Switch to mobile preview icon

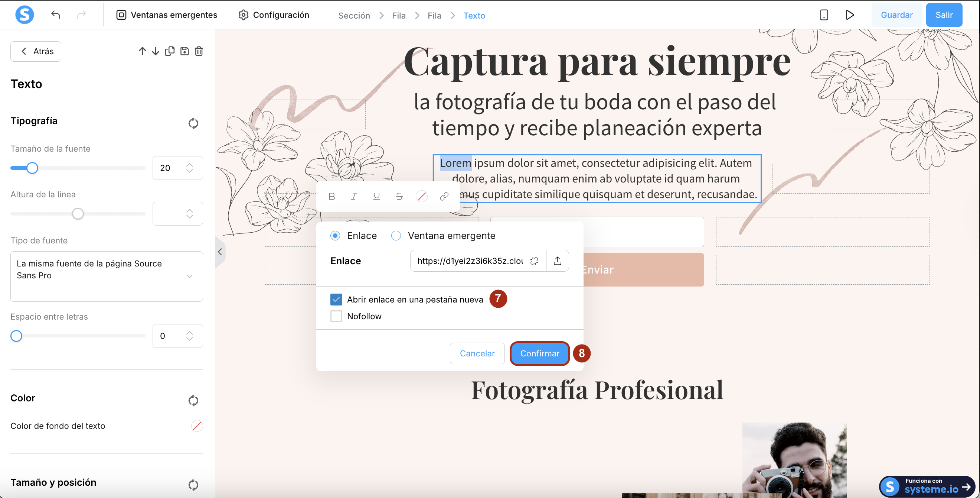click(824, 15)
